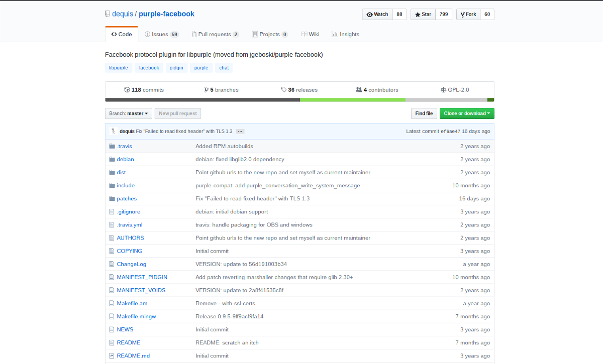The height and width of the screenshot is (364, 603).
Task: Expand the Clone or download menu
Action: (x=467, y=113)
